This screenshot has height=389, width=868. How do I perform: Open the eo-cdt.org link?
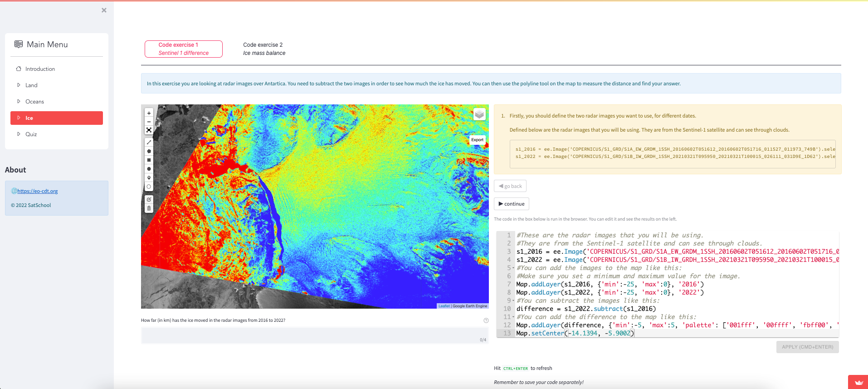38,191
